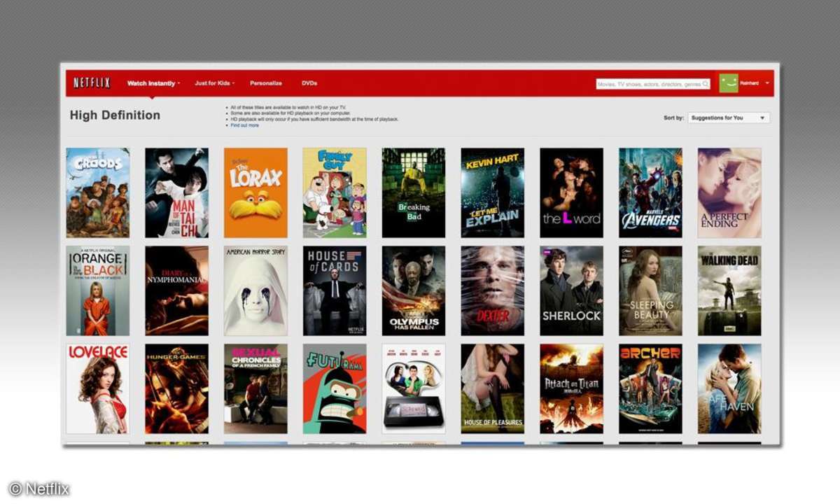Open the DVDs section
Viewport: 840px width, 504px height.
(309, 83)
